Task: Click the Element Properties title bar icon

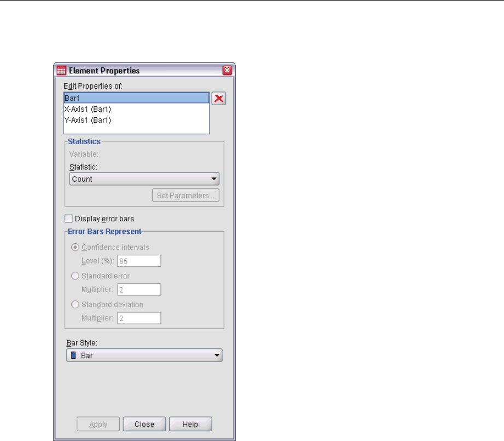Action: 61,71
